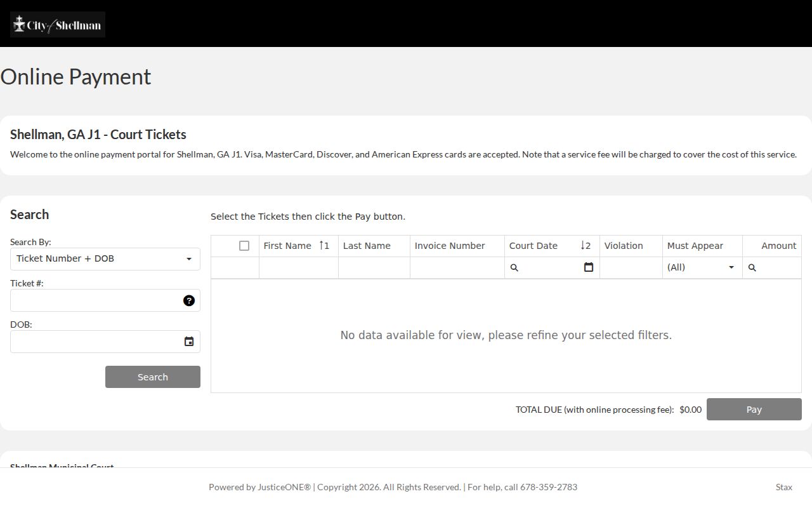Click the City of Shellman logo

click(x=58, y=25)
